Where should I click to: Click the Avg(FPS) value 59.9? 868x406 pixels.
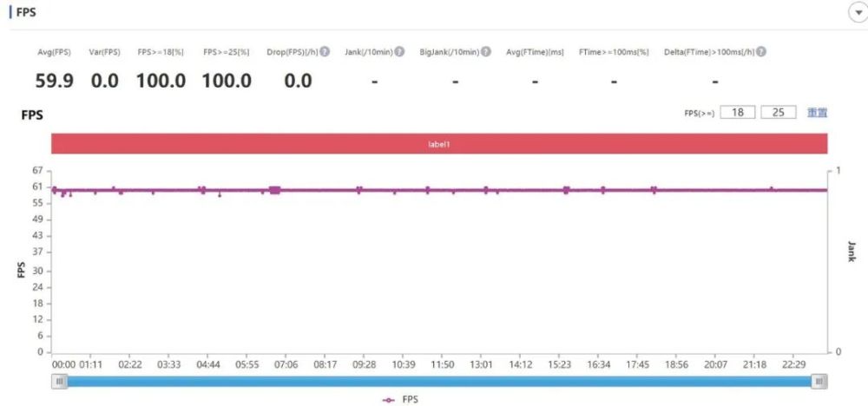(x=54, y=82)
